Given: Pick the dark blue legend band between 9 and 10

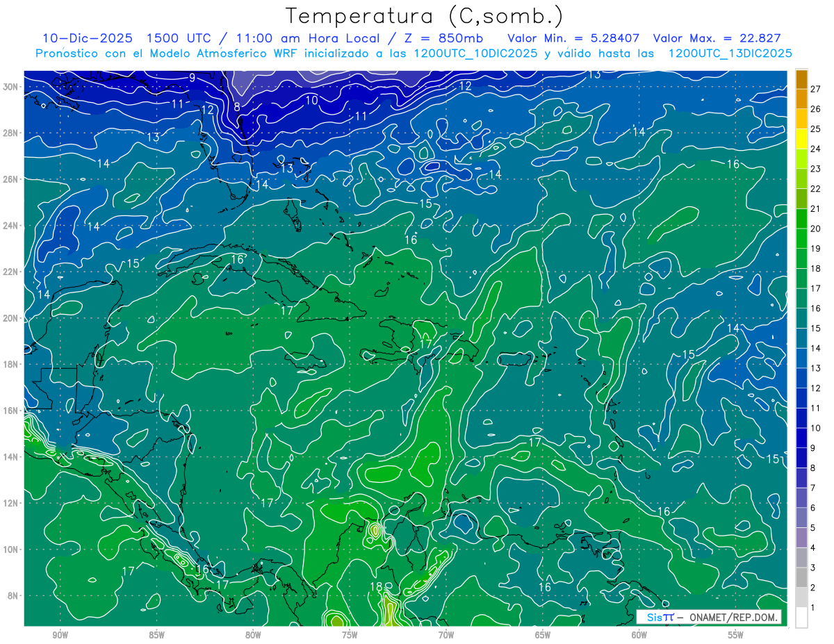Looking at the screenshot, I should (x=801, y=438).
